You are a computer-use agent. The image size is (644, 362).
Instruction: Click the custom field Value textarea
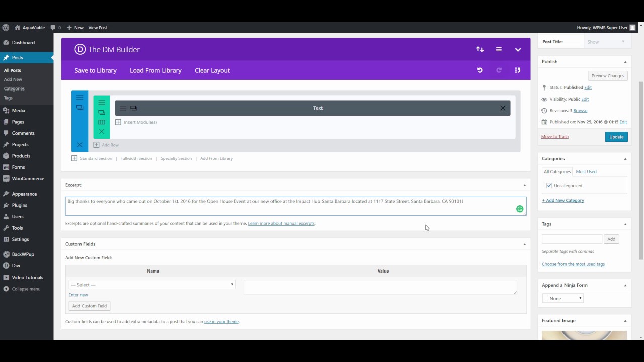[380, 287]
